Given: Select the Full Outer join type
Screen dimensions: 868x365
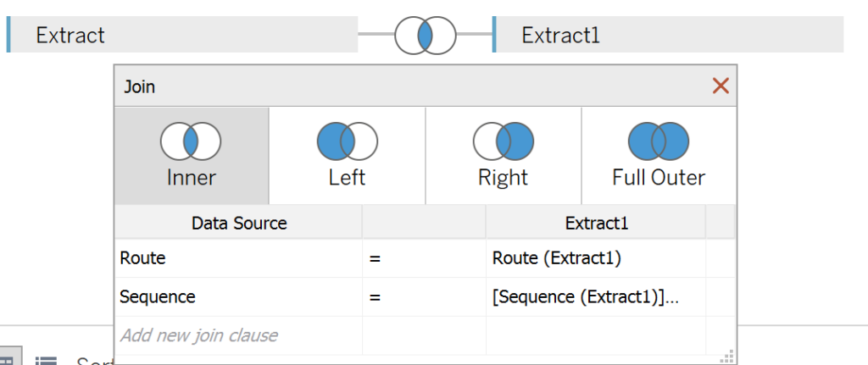Looking at the screenshot, I should click(659, 155).
